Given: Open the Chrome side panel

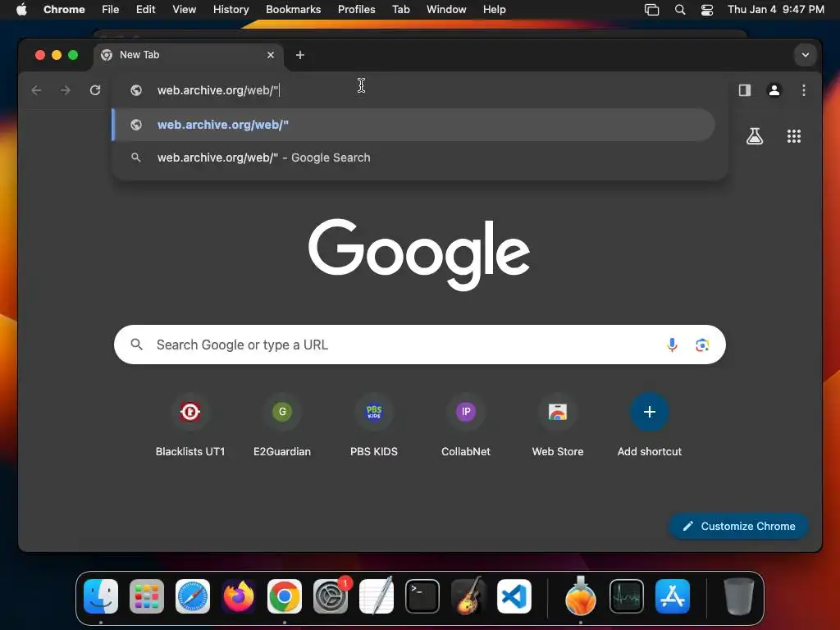Looking at the screenshot, I should coord(745,90).
